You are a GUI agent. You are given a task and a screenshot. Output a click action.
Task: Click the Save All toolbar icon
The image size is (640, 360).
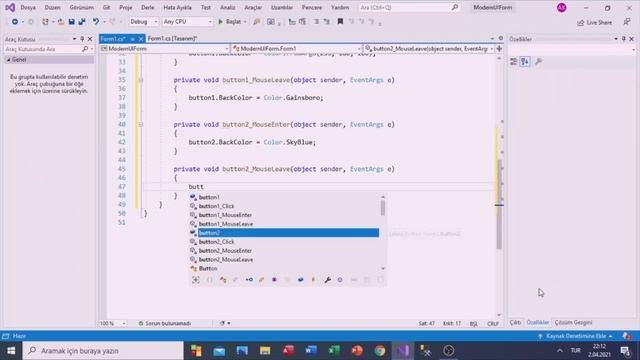pyautogui.click(x=82, y=22)
